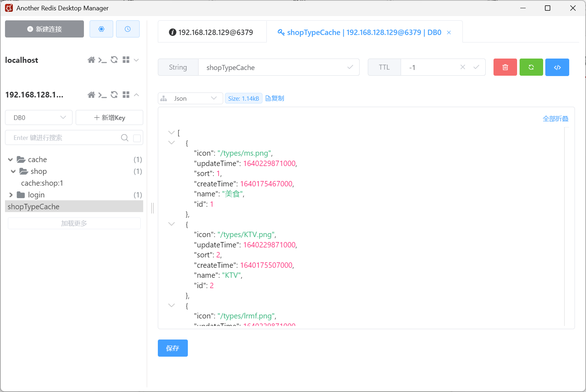Click the blue command dump code icon
This screenshot has height=392, width=586.
pyautogui.click(x=557, y=67)
